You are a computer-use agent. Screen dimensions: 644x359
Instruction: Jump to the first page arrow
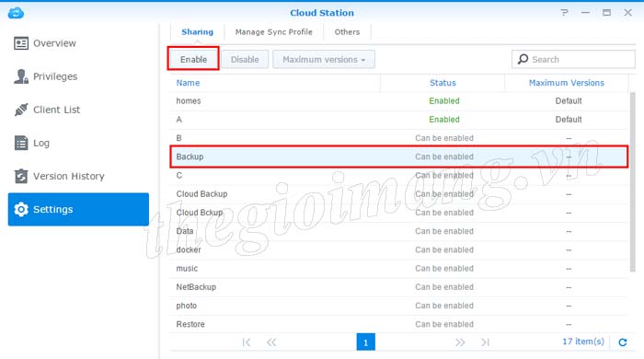(x=247, y=342)
